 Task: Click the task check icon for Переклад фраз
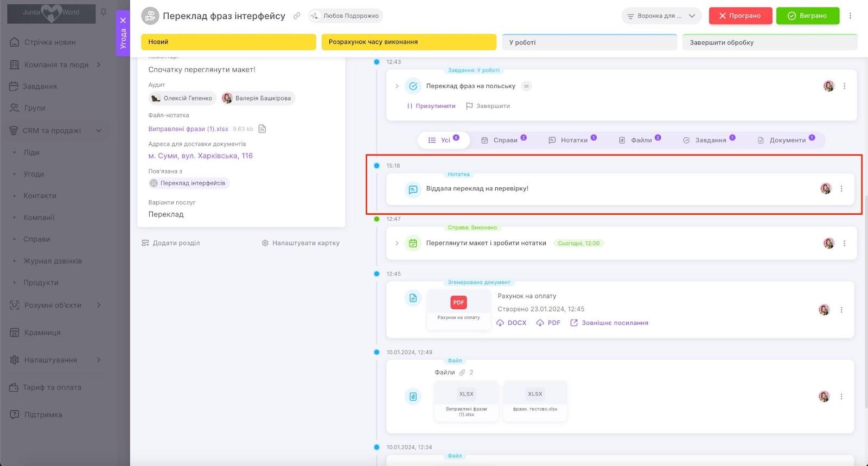[413, 86]
